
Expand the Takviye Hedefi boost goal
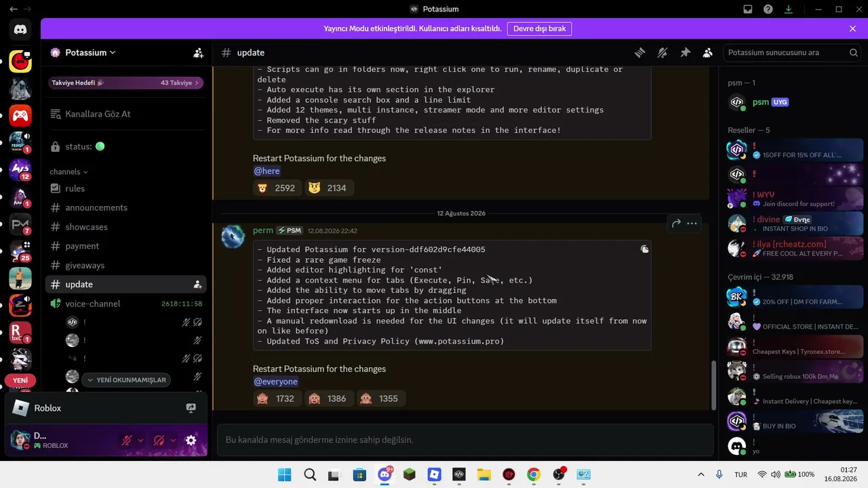tap(125, 83)
